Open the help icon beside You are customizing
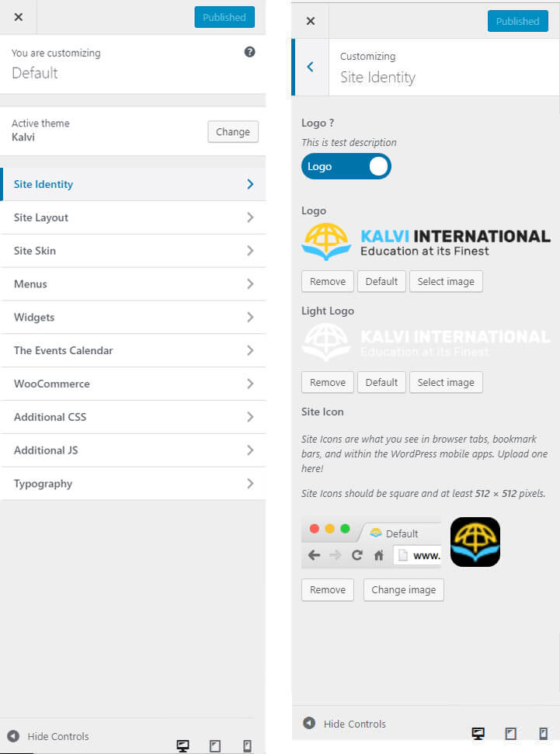This screenshot has height=754, width=560. (x=249, y=52)
